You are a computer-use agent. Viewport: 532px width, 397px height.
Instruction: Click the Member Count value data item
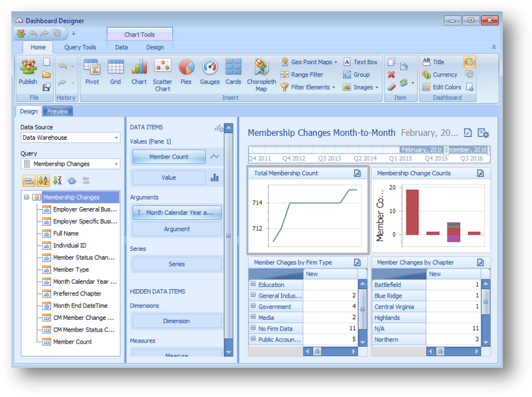(169, 156)
